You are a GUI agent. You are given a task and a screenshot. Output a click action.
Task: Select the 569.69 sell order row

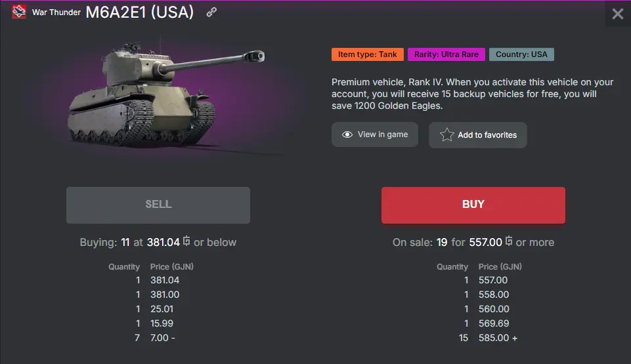[492, 323]
